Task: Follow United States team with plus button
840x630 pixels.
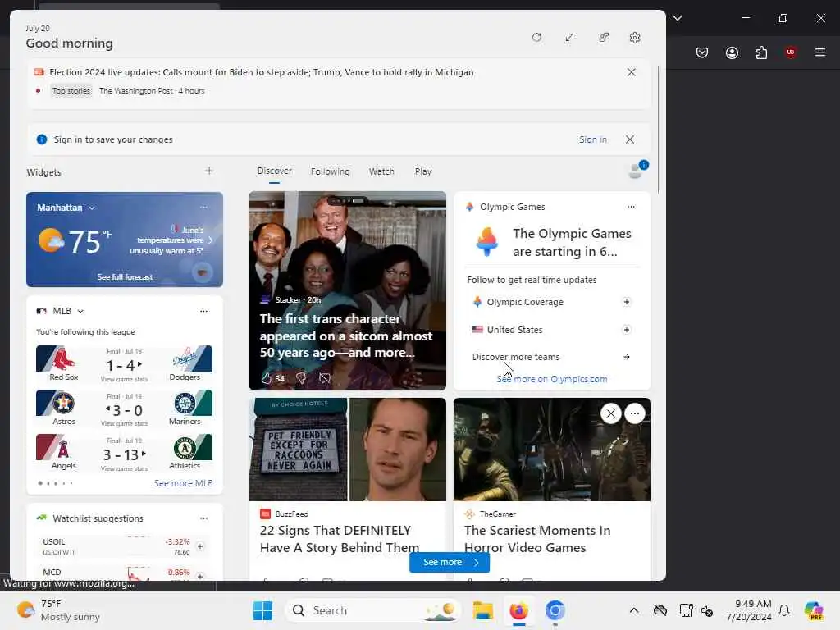Action: (x=626, y=330)
